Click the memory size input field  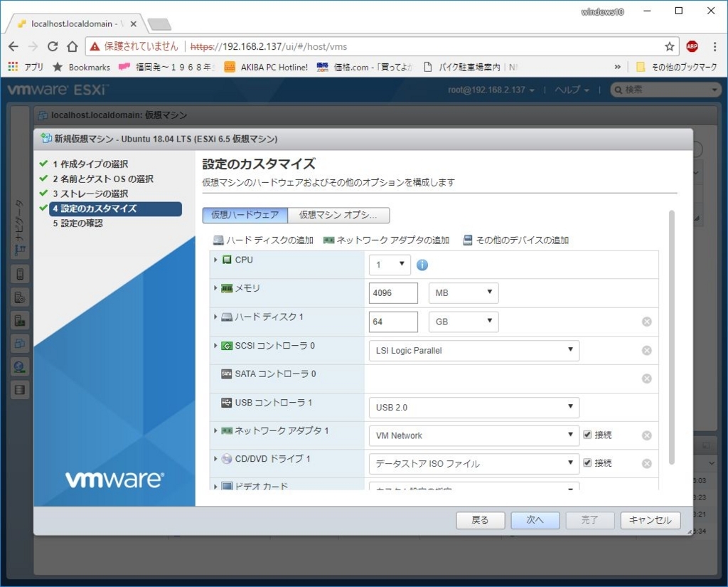[393, 293]
